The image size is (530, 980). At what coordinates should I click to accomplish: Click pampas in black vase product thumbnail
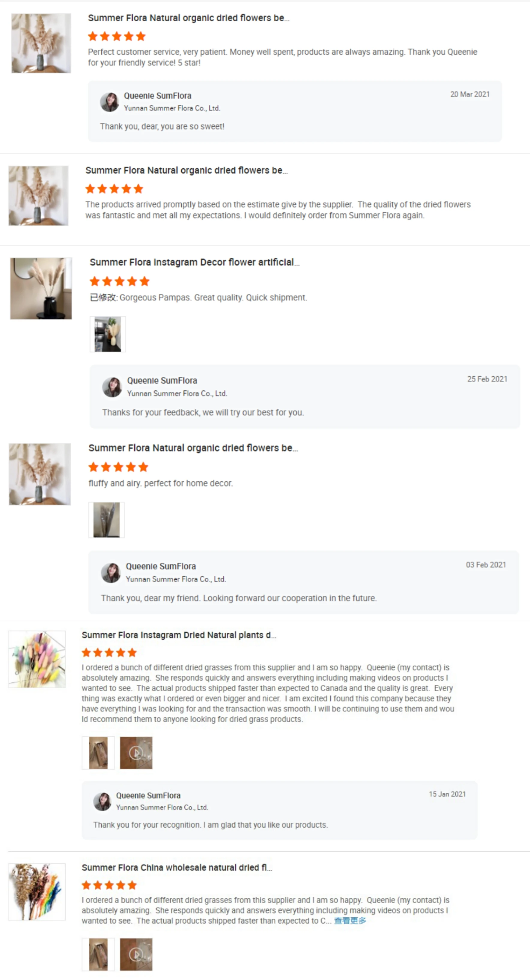(x=41, y=288)
